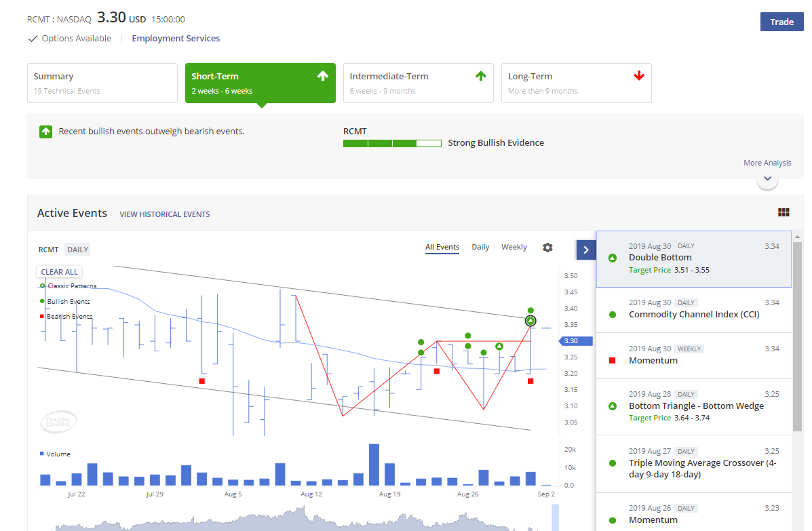Viewport: 812px width, 531px height.
Task: Select Triple Moving Average Crossover event
Action: tap(693, 464)
